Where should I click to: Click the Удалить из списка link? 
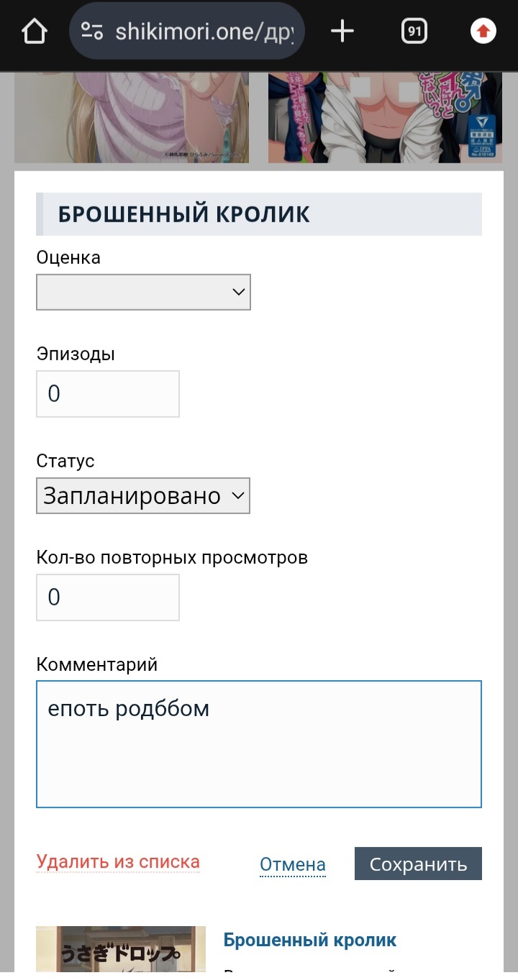click(x=118, y=861)
